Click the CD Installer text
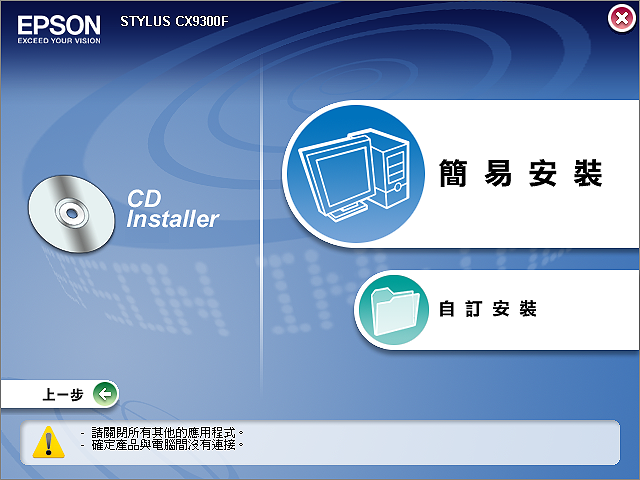640x480 pixels. coord(173,209)
